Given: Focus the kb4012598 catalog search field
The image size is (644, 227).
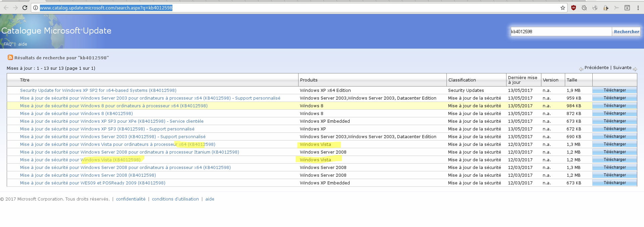Looking at the screenshot, I should tap(561, 32).
